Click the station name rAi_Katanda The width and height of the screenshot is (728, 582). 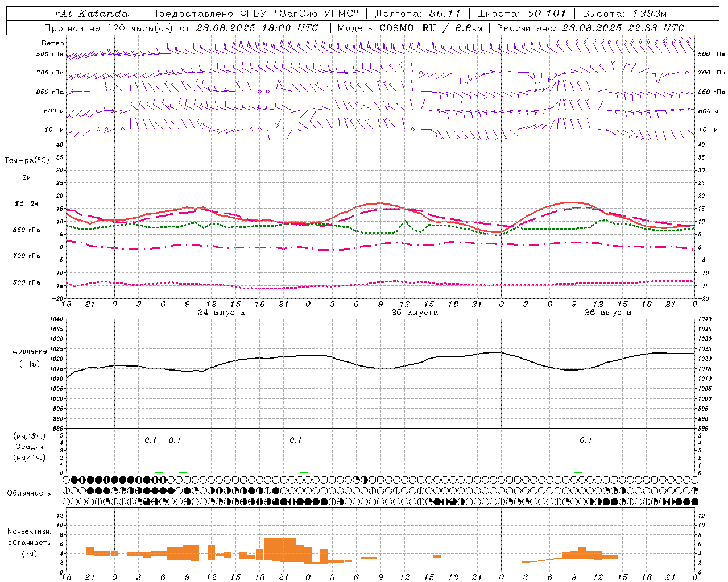pos(92,13)
